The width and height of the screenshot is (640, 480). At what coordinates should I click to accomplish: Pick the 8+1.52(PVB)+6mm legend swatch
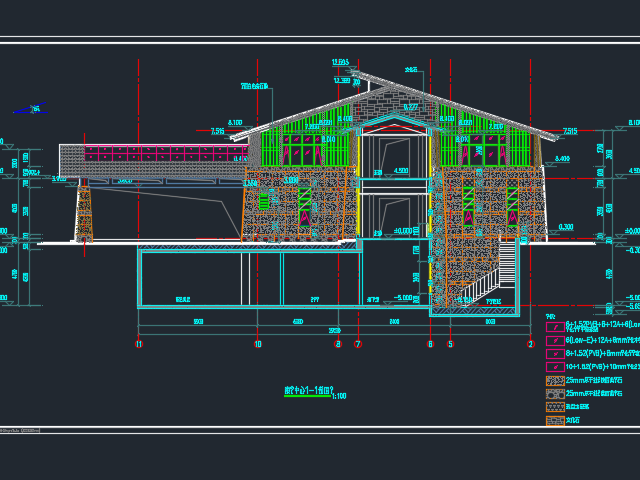coord(555,353)
